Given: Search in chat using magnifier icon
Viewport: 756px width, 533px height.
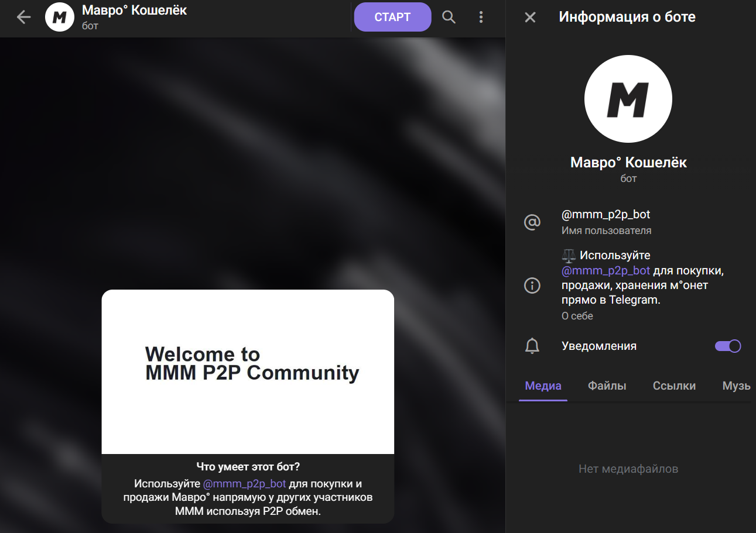Looking at the screenshot, I should click(x=449, y=17).
